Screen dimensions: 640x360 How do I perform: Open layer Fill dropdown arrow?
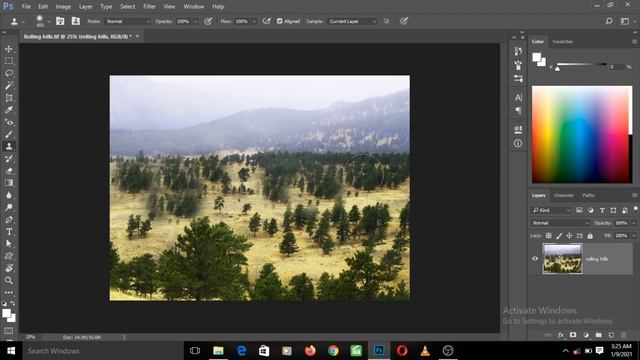634,236
